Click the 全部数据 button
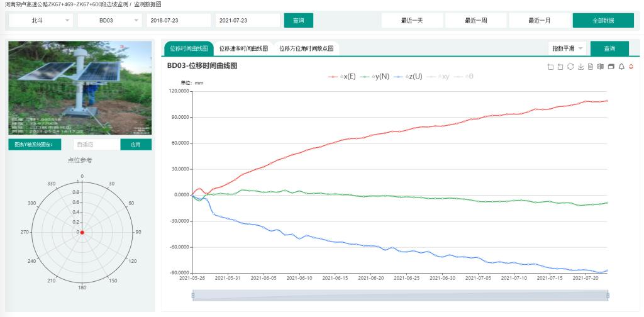The width and height of the screenshot is (644, 317). point(602,21)
